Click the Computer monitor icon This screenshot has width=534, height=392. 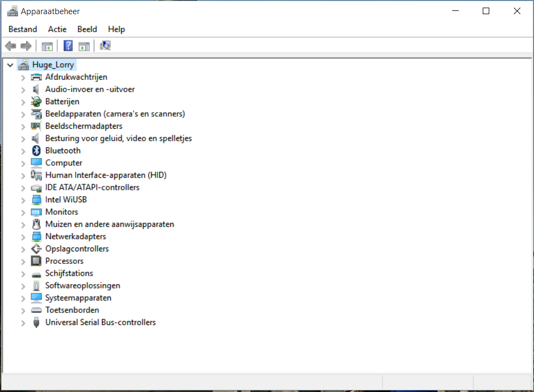coord(37,163)
